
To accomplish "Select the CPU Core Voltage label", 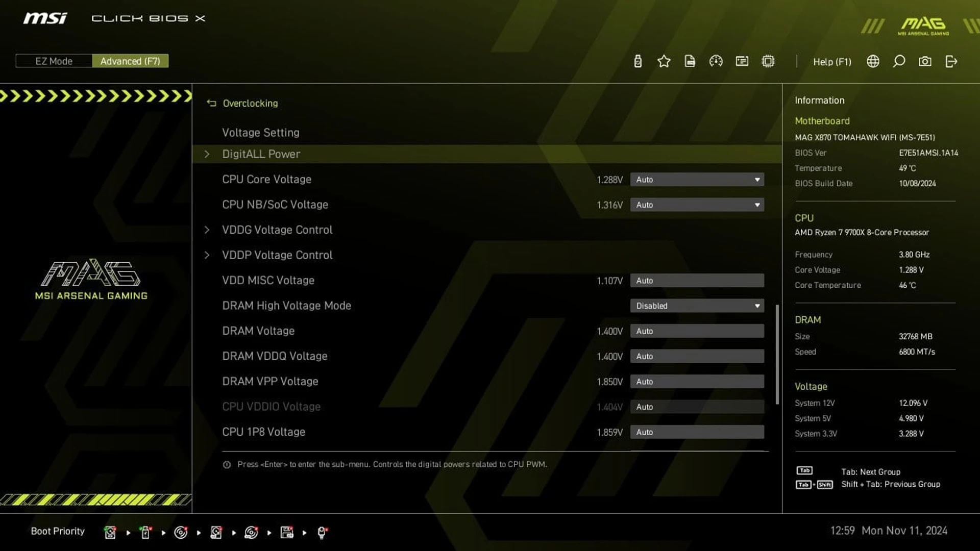I will pyautogui.click(x=266, y=180).
